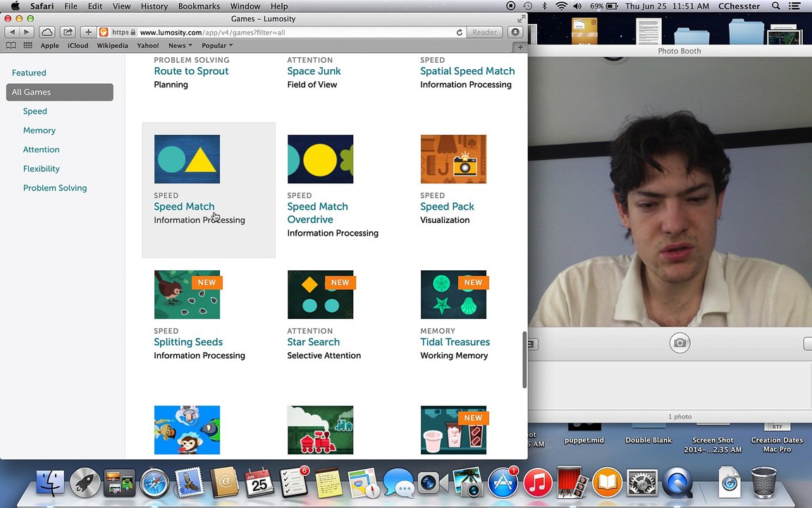The height and width of the screenshot is (508, 812).
Task: Open Trash in the Dock
Action: (x=764, y=482)
